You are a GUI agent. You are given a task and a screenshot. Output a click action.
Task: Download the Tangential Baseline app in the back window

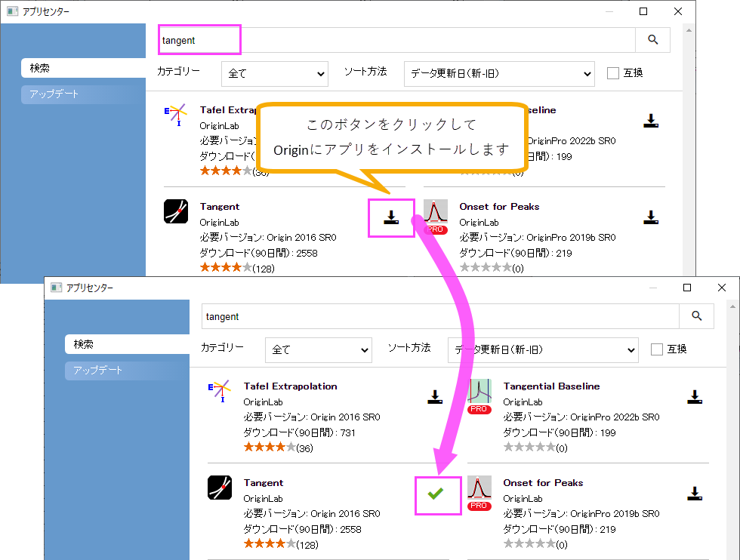click(651, 121)
